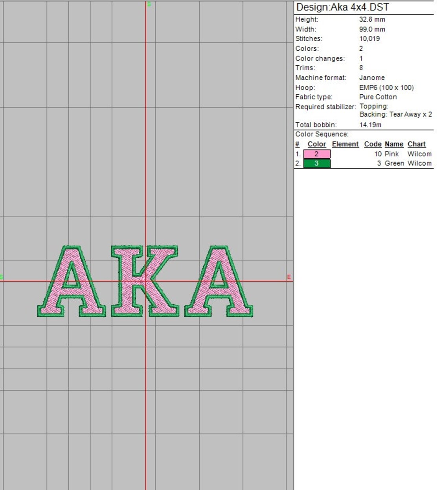Image resolution: width=448 pixels, height=490 pixels.
Task: Click the pink thread swatch numbered 2
Action: [317, 154]
